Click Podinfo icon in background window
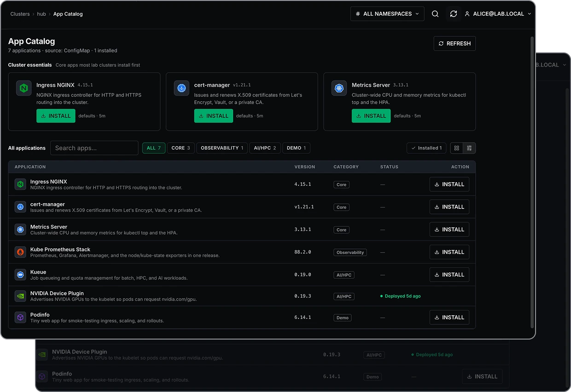The width and height of the screenshot is (571, 392). (42, 376)
